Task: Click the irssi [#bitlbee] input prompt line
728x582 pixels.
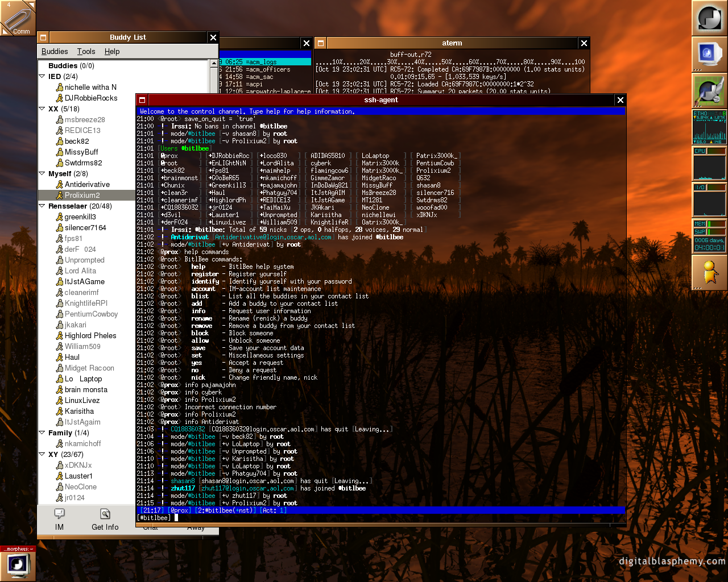Action: coord(381,518)
